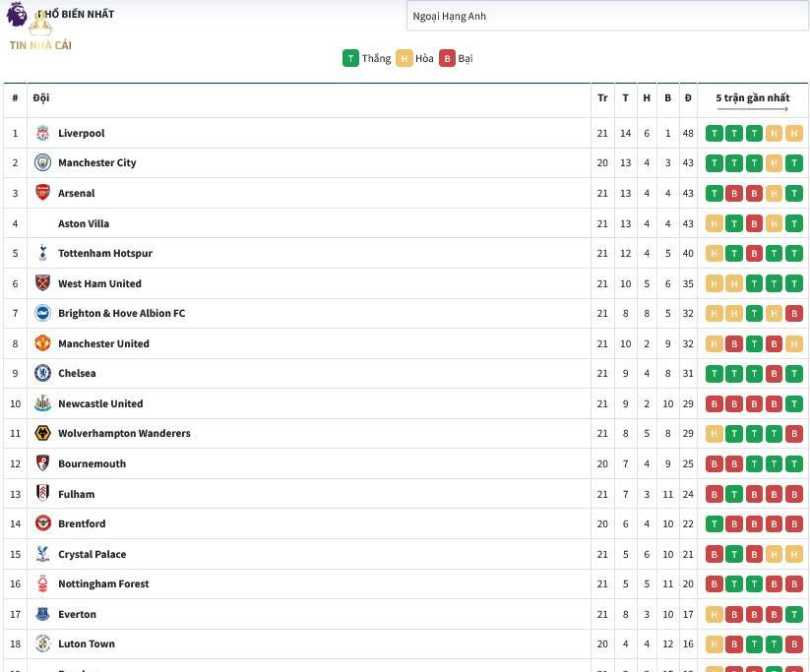Click the Chelsea crest icon

[42, 373]
